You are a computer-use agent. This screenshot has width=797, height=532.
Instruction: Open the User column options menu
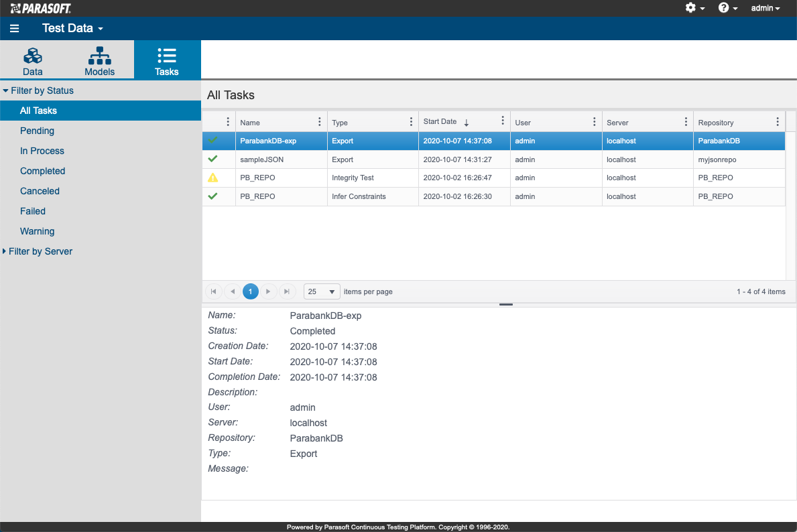[594, 121]
